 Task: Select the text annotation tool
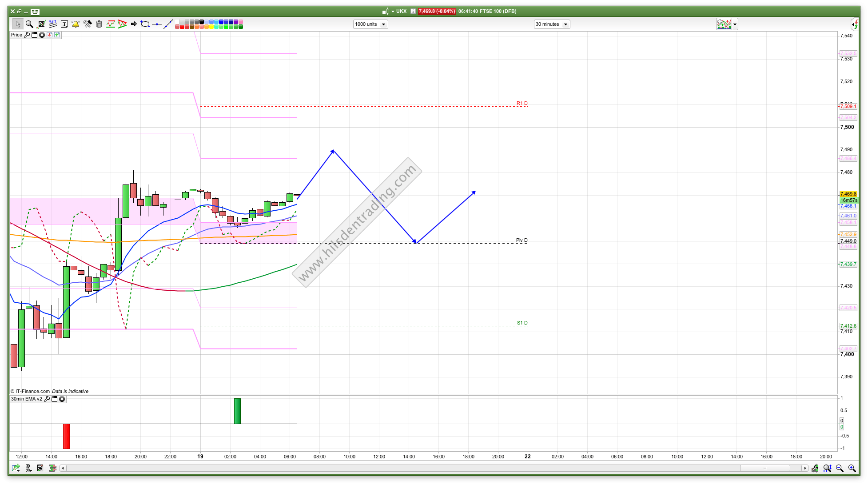tap(64, 24)
